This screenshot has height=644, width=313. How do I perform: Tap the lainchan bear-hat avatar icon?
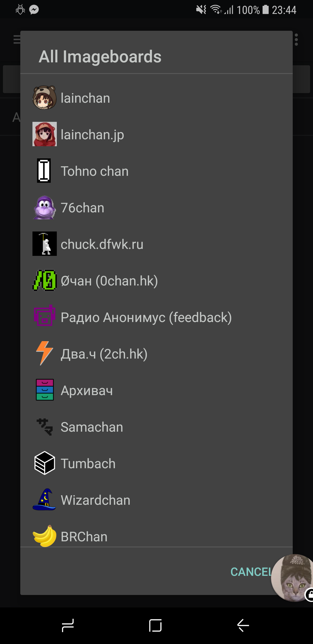click(x=44, y=98)
